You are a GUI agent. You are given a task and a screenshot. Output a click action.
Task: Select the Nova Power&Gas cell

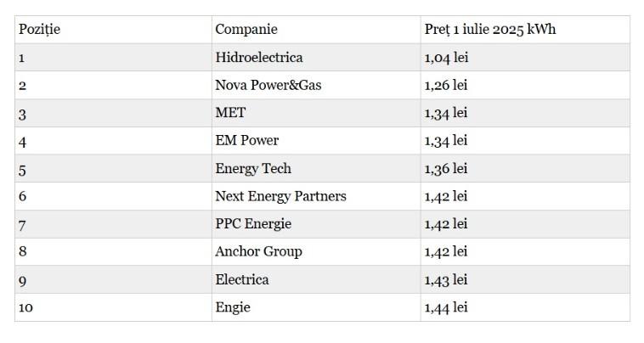pos(268,85)
